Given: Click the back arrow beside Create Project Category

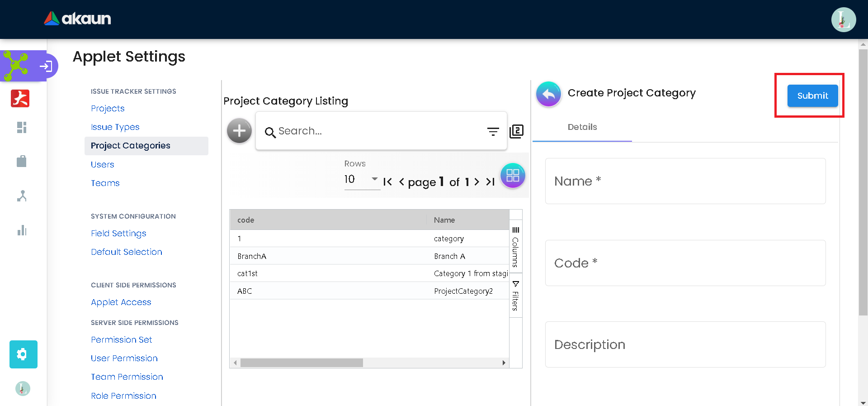Looking at the screenshot, I should pos(548,94).
